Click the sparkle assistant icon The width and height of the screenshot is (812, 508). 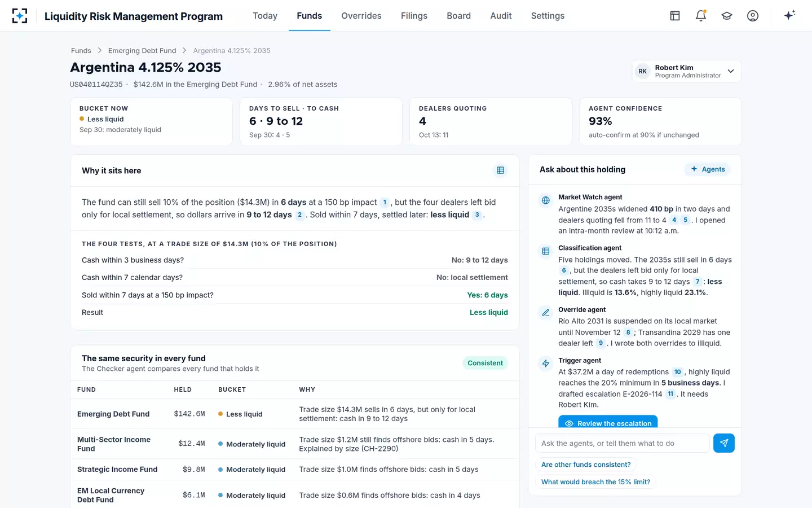(x=789, y=15)
